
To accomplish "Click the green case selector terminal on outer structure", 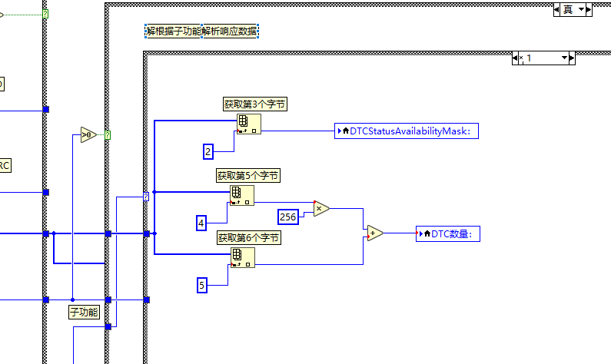I will [x=108, y=135].
